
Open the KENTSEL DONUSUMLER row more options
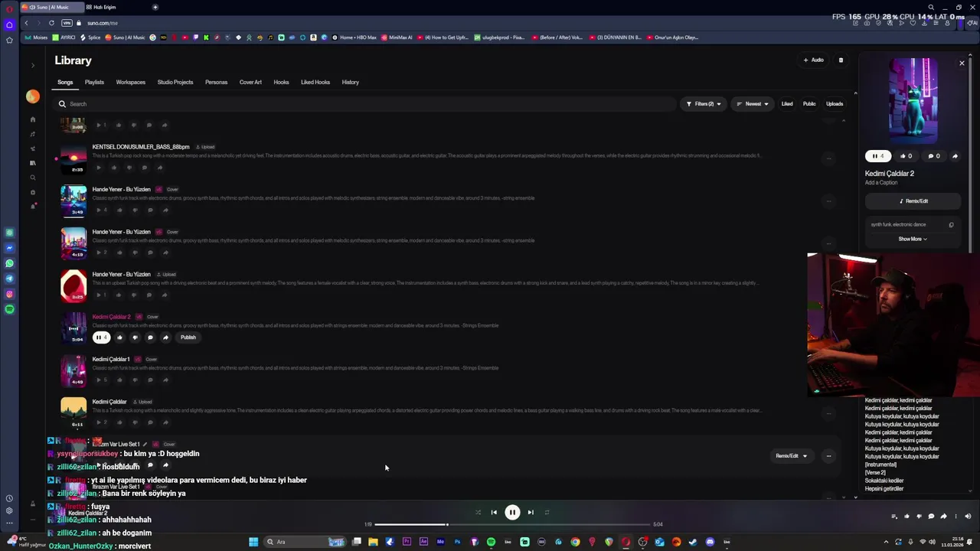[x=828, y=158]
